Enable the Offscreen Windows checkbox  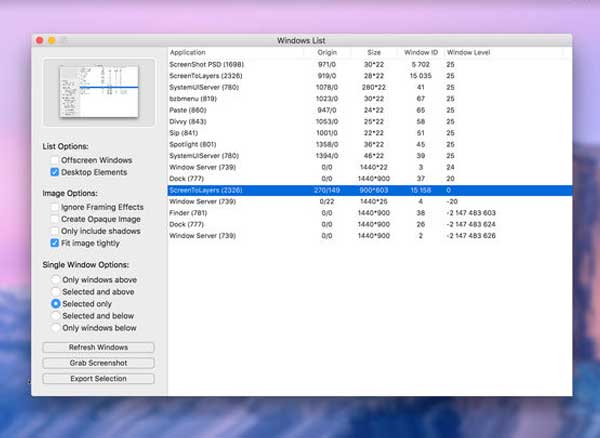(55, 160)
